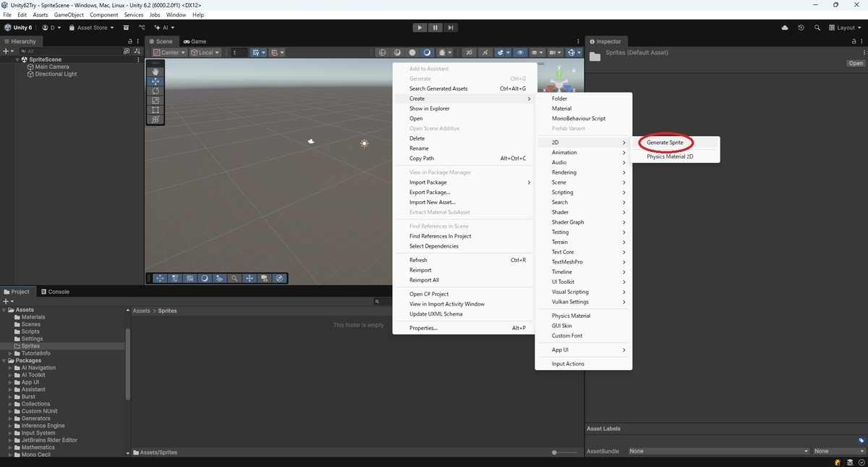Click the Hierarchy search field
This screenshot has width=868, height=467.
72,51
